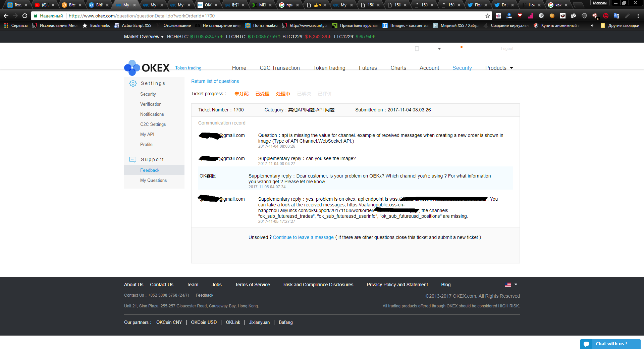
Task: Open Account in the top navigation
Action: coord(429,68)
